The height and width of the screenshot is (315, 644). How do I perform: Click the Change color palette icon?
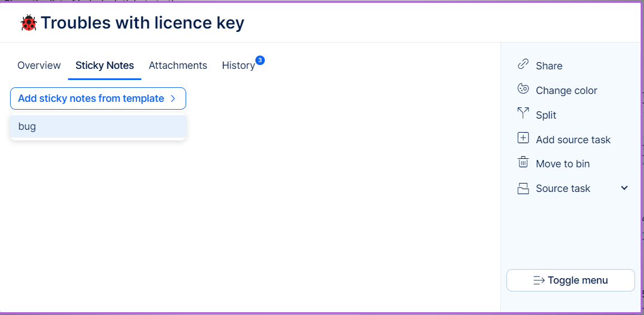pyautogui.click(x=523, y=89)
